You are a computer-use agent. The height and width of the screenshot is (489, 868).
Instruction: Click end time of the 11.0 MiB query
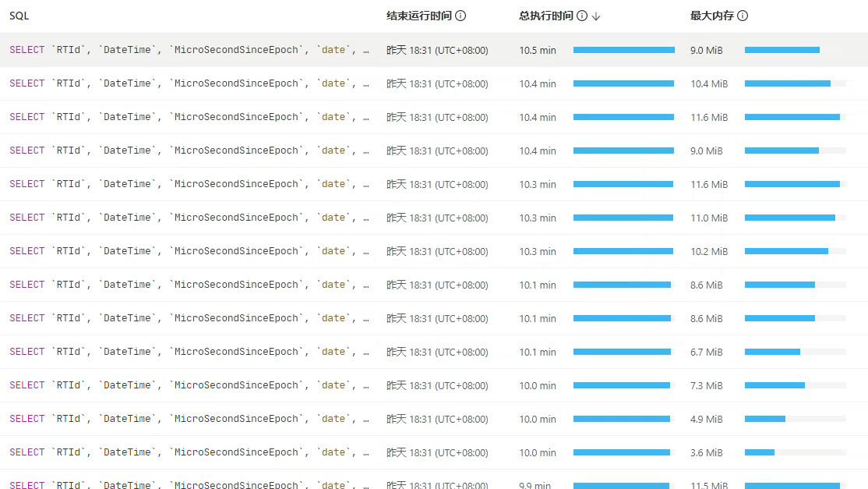click(x=437, y=218)
